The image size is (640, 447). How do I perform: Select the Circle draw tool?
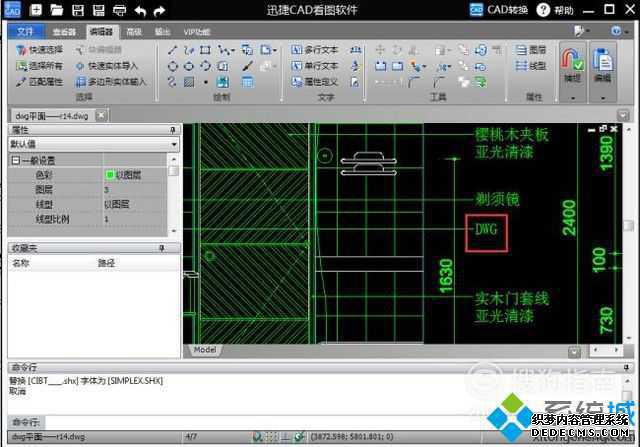point(173,66)
